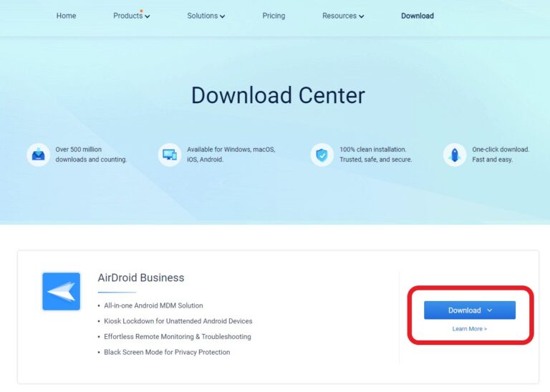Image resolution: width=550 pixels, height=392 pixels.
Task: Go to the Pricing page
Action: [x=274, y=16]
